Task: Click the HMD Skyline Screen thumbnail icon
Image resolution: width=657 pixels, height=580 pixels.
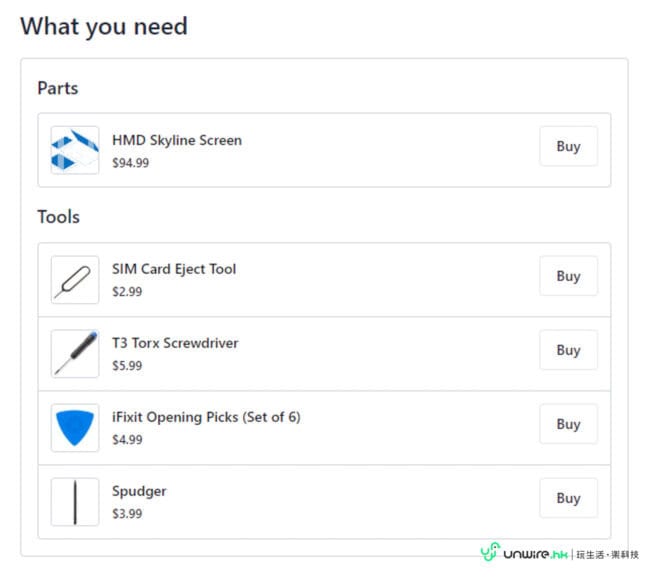Action: tap(75, 150)
